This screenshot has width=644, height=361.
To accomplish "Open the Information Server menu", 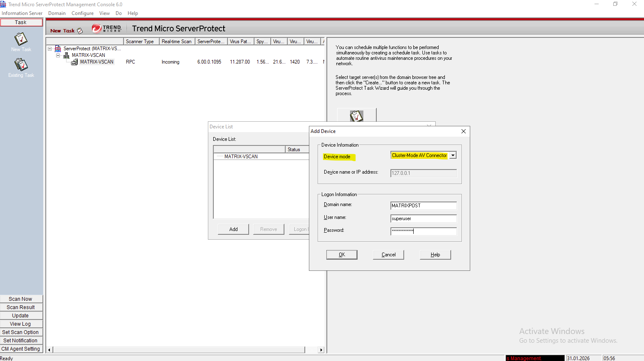I will click(x=22, y=13).
